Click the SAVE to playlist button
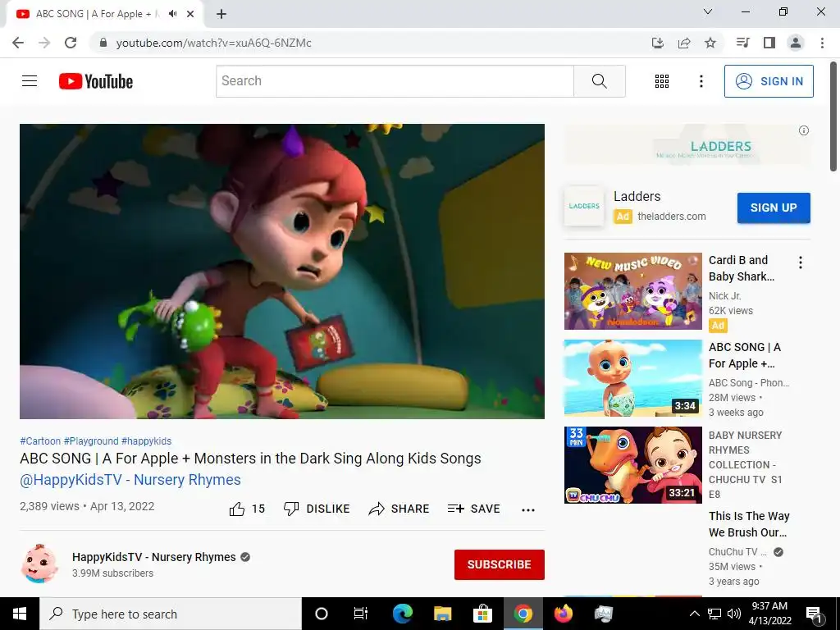This screenshot has height=630, width=840. pyautogui.click(x=474, y=509)
